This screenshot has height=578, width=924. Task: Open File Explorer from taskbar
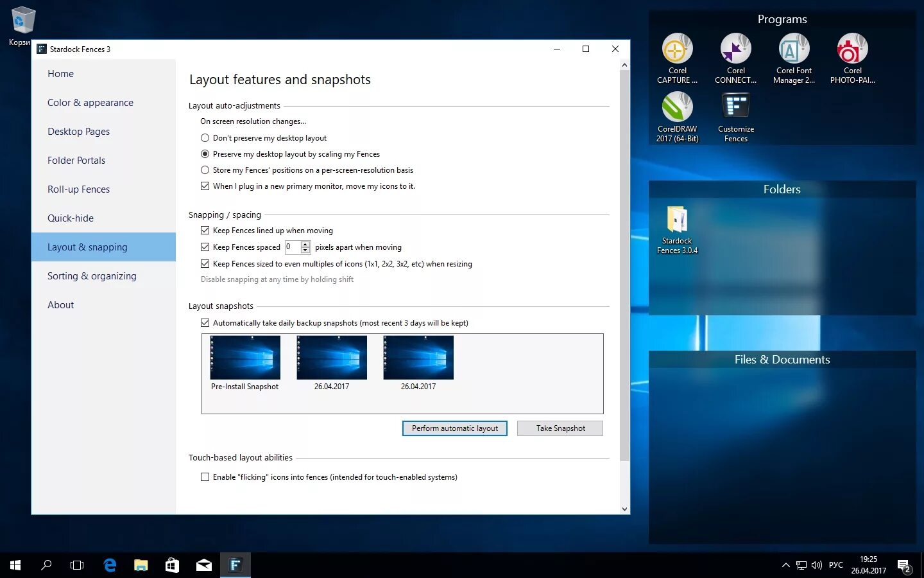tap(141, 565)
